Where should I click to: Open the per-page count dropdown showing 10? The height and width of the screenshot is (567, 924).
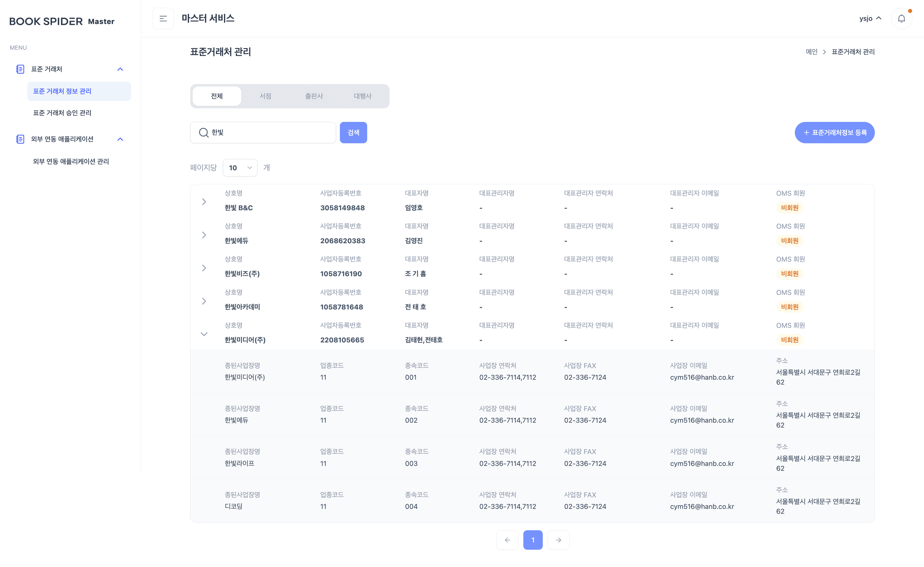[x=240, y=168]
